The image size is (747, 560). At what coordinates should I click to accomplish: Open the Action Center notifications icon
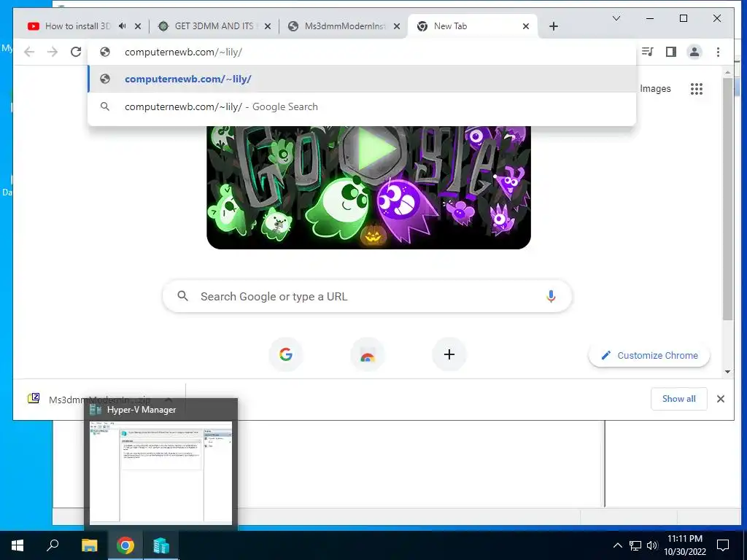click(723, 545)
